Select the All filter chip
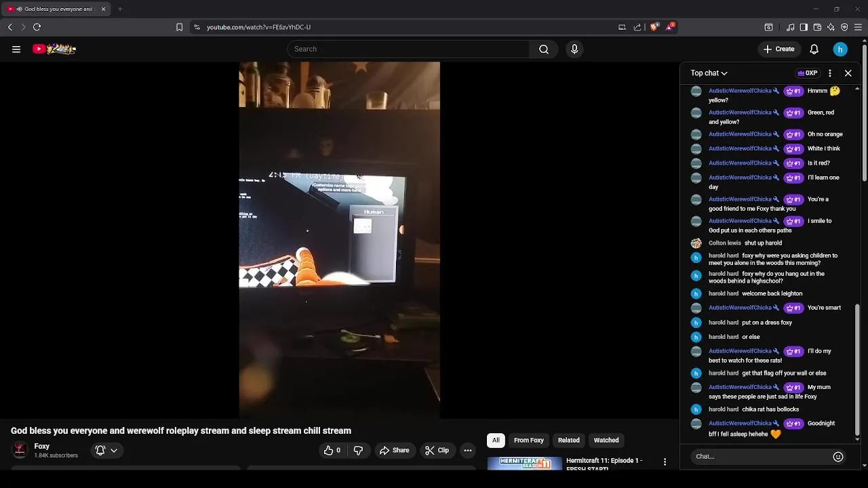The image size is (868, 488). pos(496,440)
